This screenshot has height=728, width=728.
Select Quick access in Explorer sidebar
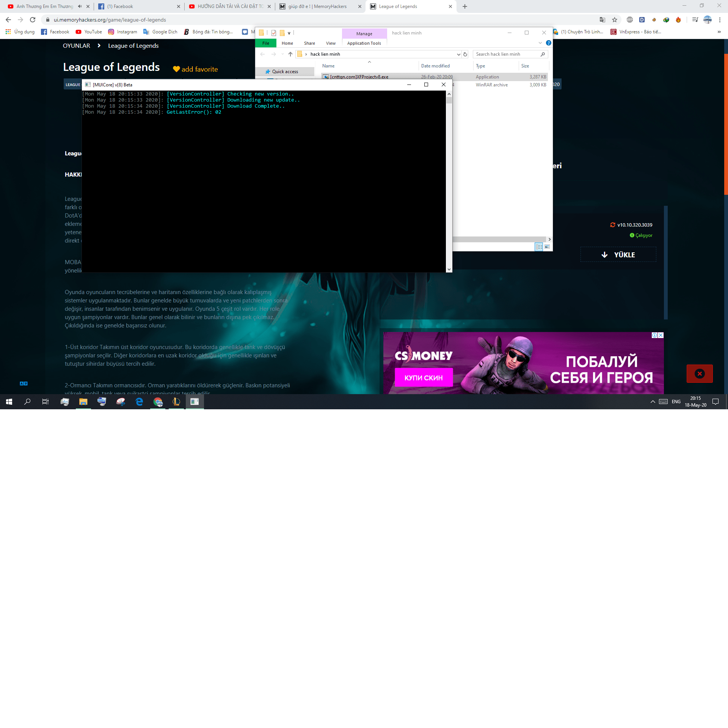click(x=285, y=72)
